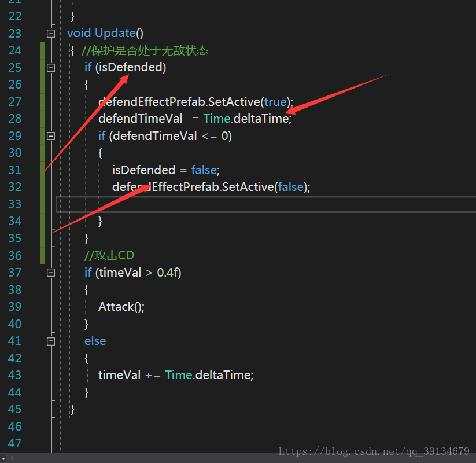Collapse the if (defendTimeVal <= 0) block
The width and height of the screenshot is (476, 463).
coord(51,136)
